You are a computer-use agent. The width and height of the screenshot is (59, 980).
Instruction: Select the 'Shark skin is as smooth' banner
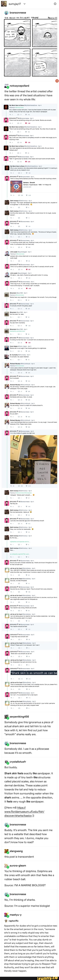(34, 672)
